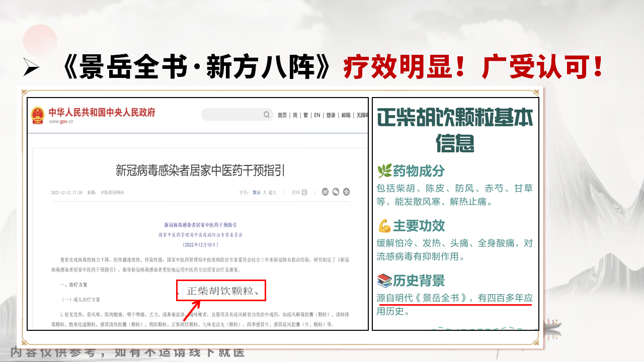Click the herb leaf icon beside 药物成分
The image size is (644, 362).
click(x=384, y=171)
